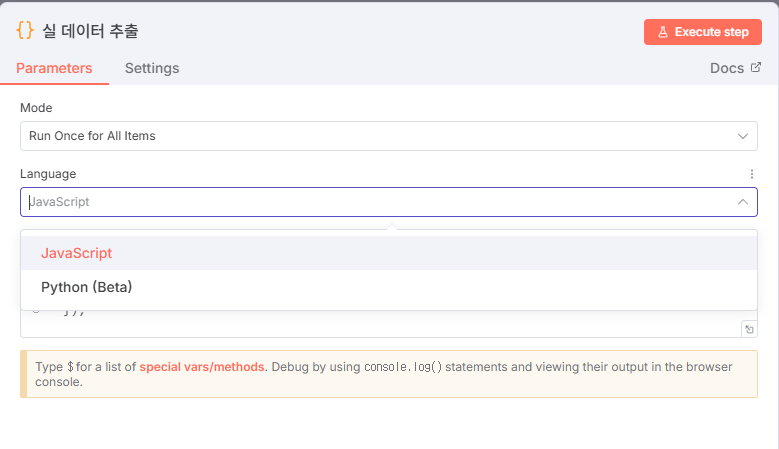Follow the special vars/methods link

click(202, 367)
